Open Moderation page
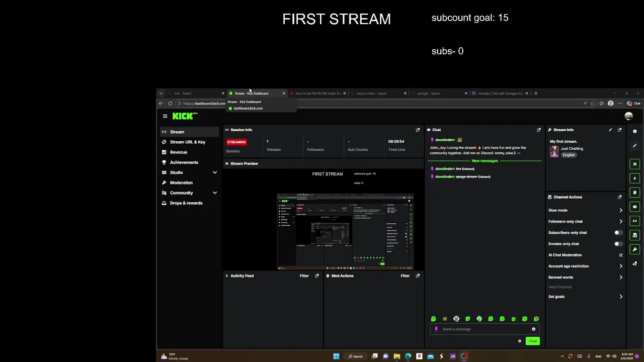The image size is (644, 362). (189, 183)
